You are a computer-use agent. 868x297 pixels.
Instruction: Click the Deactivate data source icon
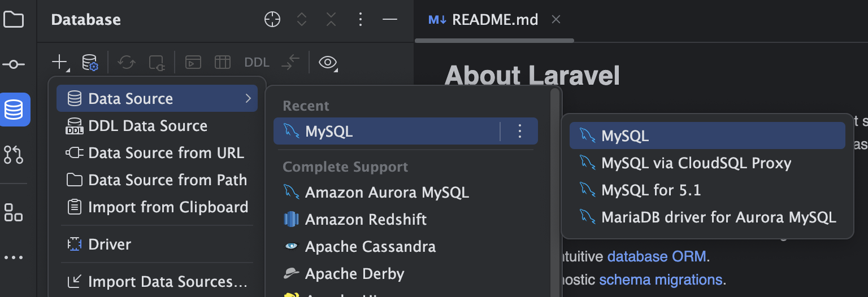coord(157,62)
